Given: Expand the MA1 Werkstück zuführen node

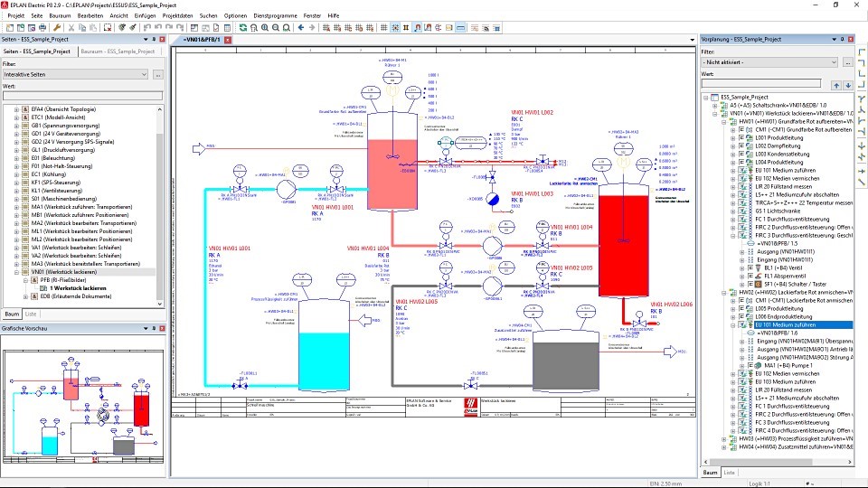Looking at the screenshot, I should pos(16,207).
